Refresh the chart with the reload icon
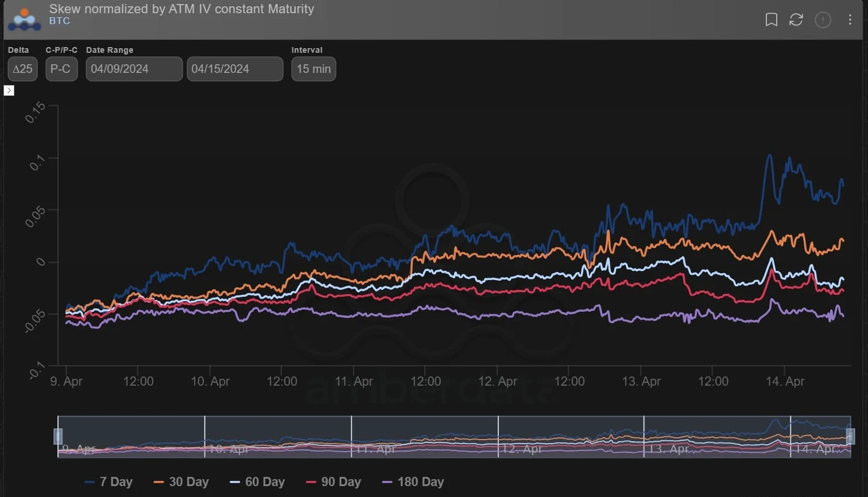The width and height of the screenshot is (868, 497). pyautogui.click(x=796, y=20)
